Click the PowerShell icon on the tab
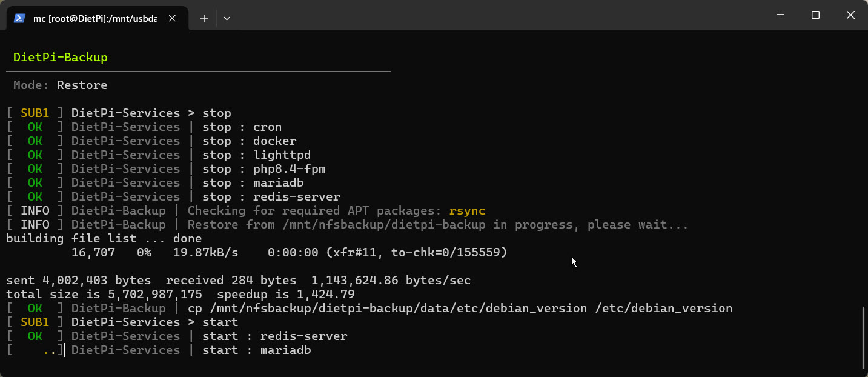Screen dimensions: 868x377 tap(19, 18)
